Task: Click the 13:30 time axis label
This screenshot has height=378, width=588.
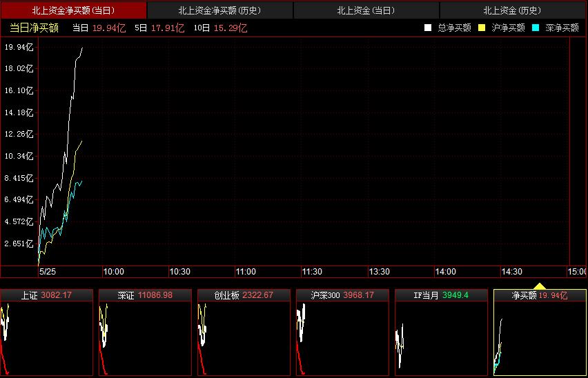Action: point(379,272)
